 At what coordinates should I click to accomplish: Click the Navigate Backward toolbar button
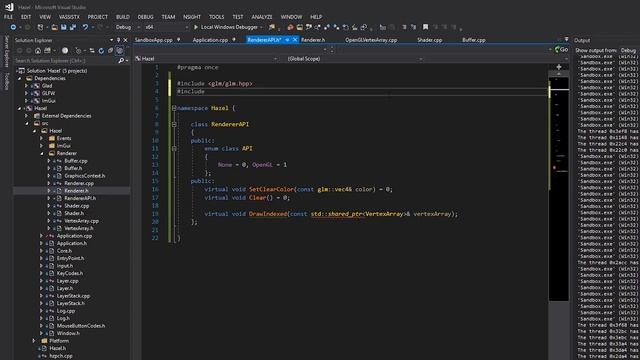pos(13,27)
